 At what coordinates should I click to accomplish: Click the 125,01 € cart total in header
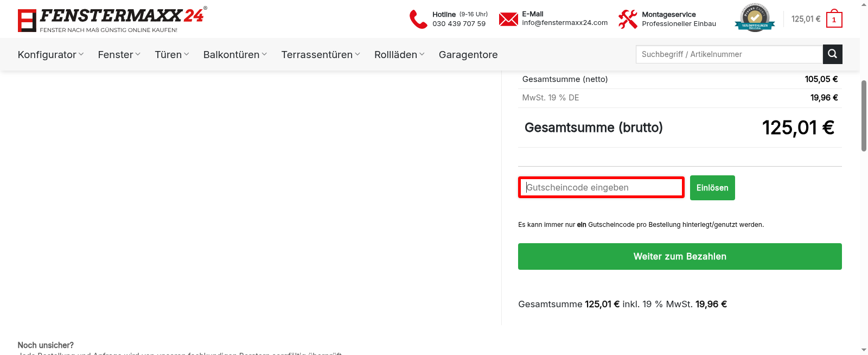(x=806, y=19)
